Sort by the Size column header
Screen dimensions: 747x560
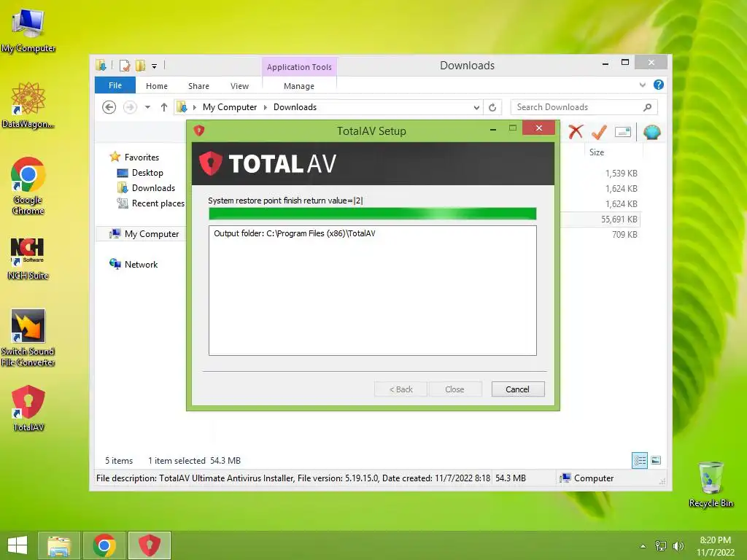pos(613,152)
